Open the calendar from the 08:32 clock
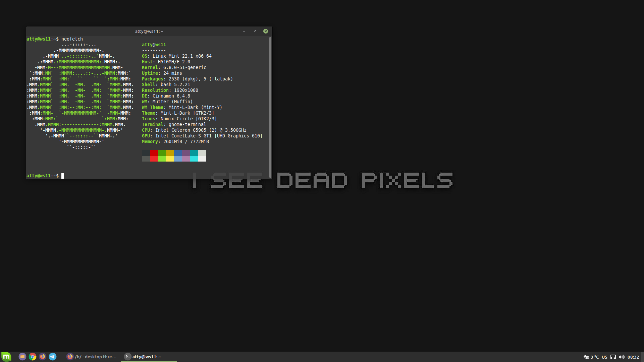The width and height of the screenshot is (644, 362). (633, 357)
